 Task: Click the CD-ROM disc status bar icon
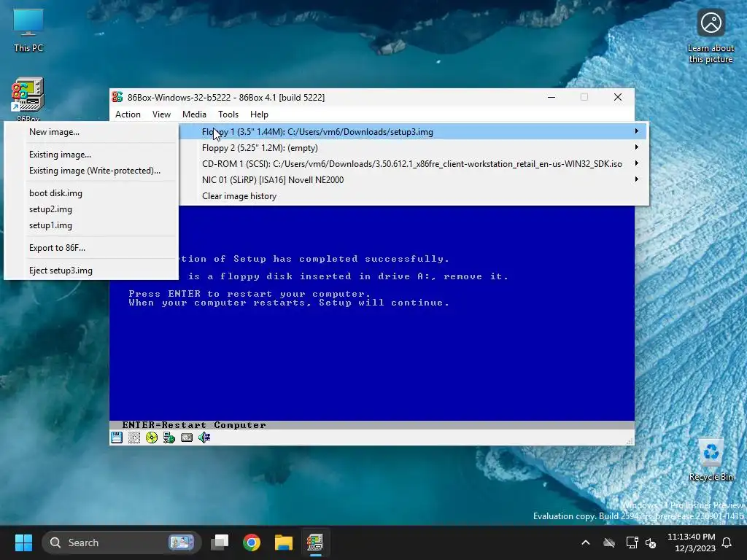click(152, 437)
